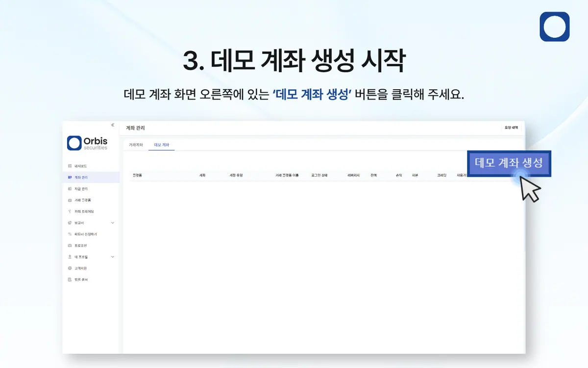This screenshot has width=588, height=368.
Task: Click the 계좌 관리 sidebar icon
Action: point(70,177)
